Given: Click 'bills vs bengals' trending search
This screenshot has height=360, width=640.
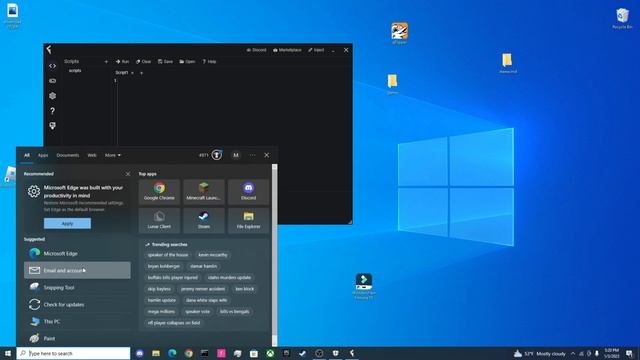Looking at the screenshot, I should click(x=235, y=311).
